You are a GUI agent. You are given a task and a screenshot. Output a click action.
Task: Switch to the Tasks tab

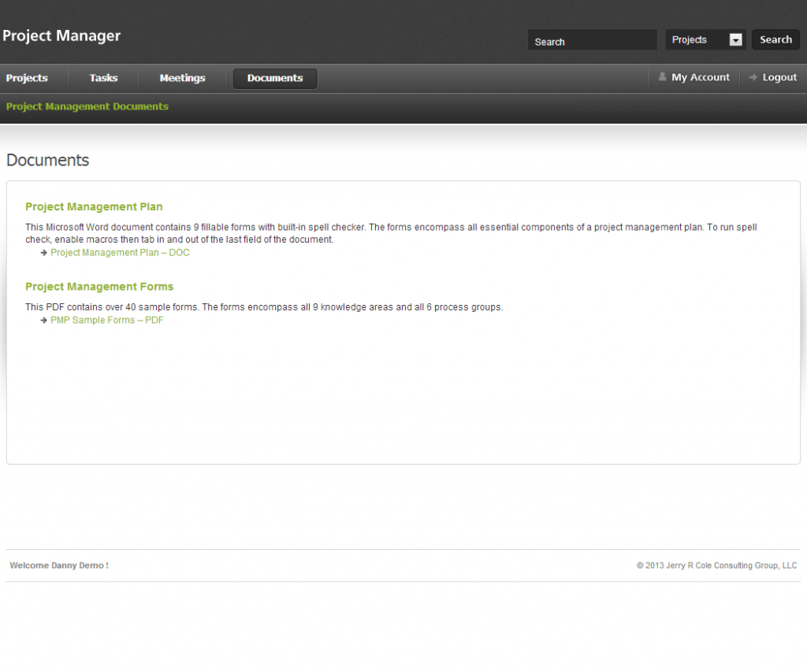click(x=103, y=78)
